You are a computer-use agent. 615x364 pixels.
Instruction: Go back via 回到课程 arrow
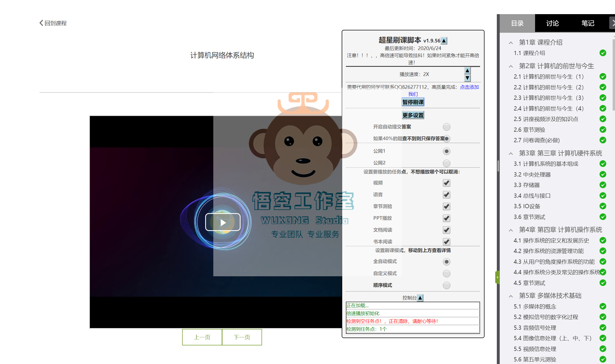pyautogui.click(x=41, y=23)
